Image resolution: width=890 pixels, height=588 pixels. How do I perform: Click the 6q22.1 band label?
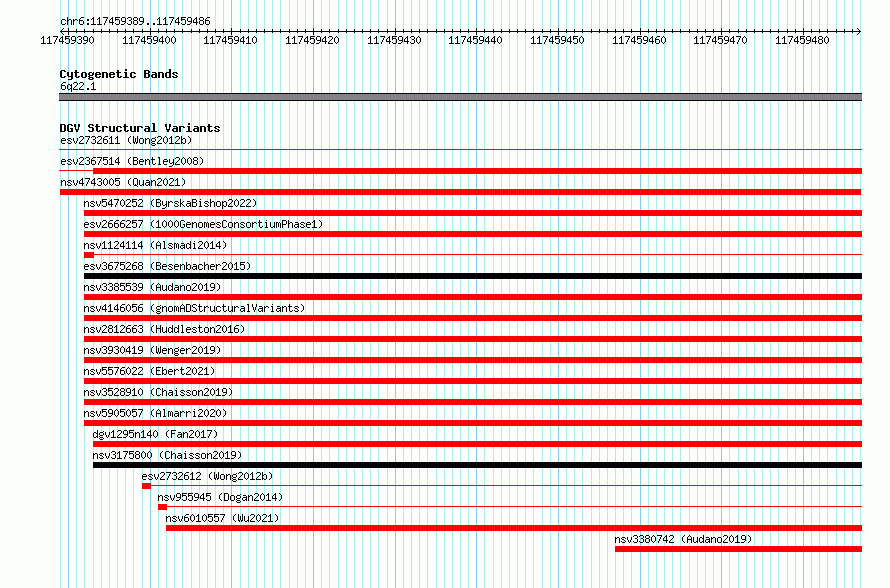point(78,86)
